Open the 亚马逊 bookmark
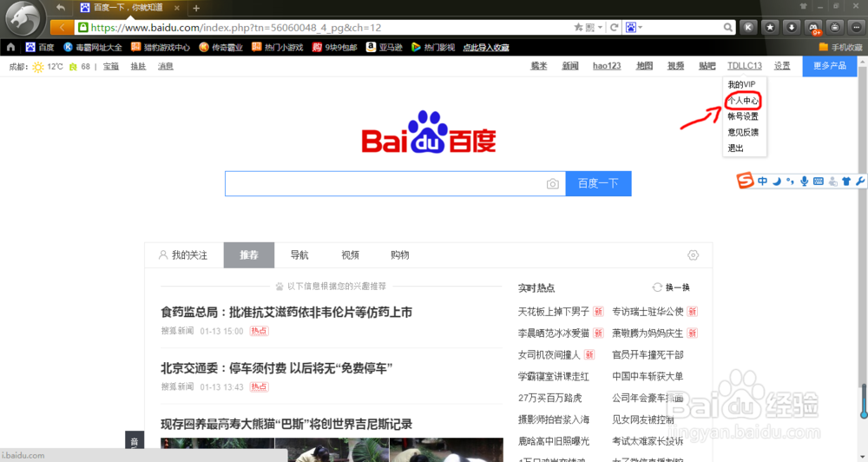 (x=385, y=48)
